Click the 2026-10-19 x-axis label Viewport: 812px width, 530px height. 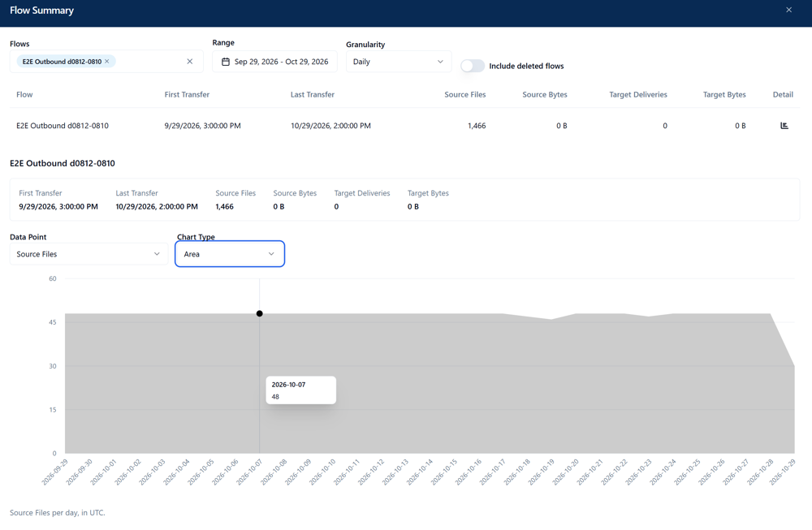point(541,472)
